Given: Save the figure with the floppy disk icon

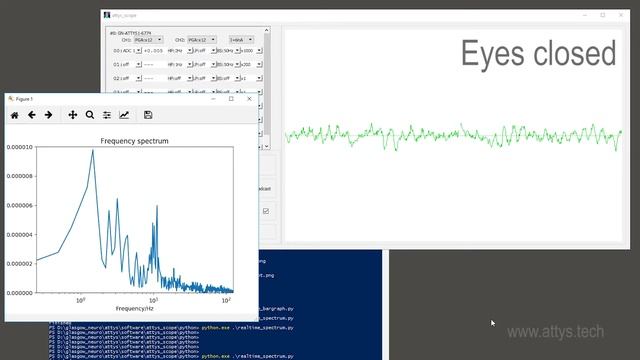Looking at the screenshot, I should click(148, 115).
